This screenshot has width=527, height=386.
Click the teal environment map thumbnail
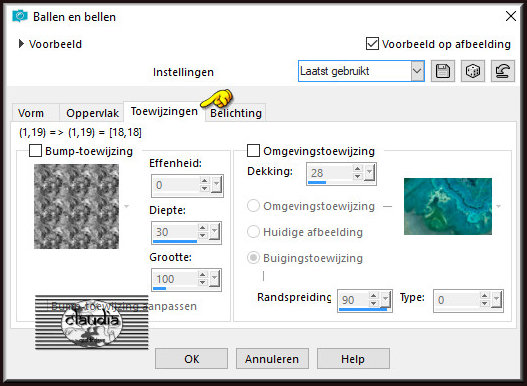(x=448, y=206)
